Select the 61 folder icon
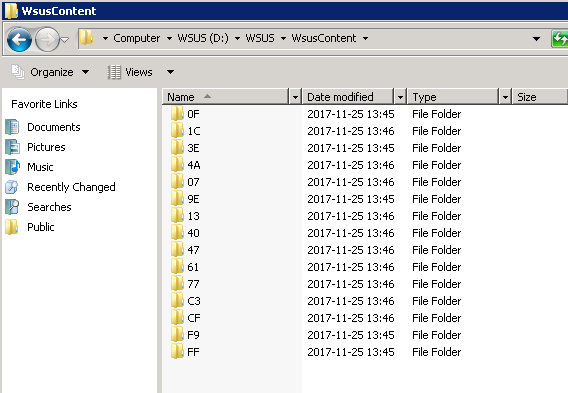 click(177, 267)
